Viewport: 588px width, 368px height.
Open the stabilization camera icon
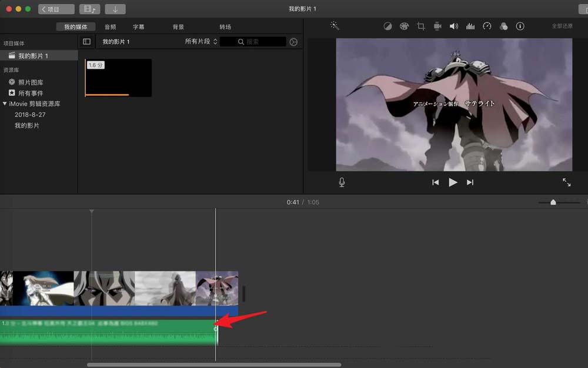coord(437,26)
